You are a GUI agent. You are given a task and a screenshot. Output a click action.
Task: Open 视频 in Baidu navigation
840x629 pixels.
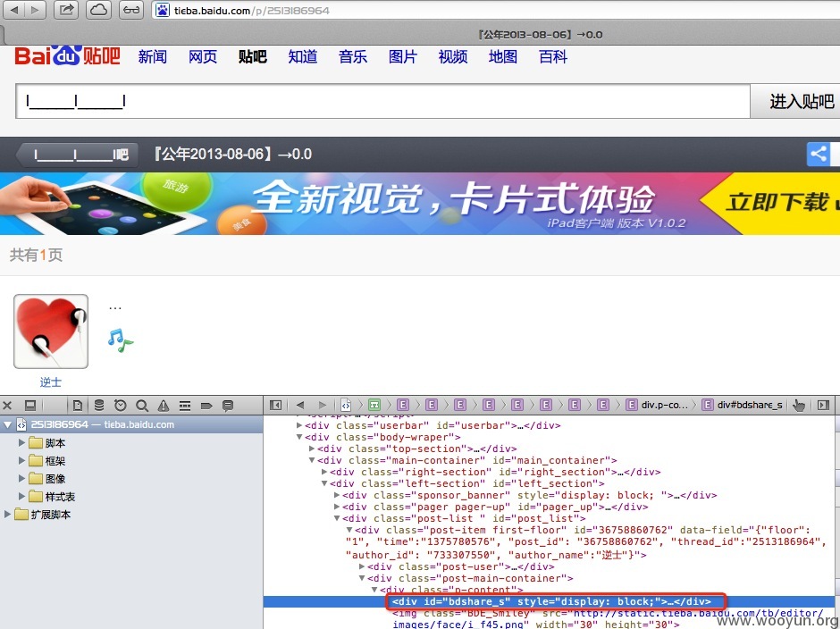pyautogui.click(x=453, y=57)
